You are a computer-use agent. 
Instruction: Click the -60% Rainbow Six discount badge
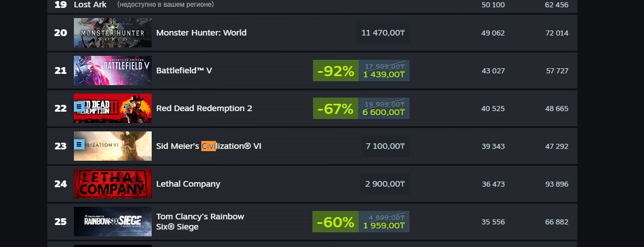coord(336,222)
